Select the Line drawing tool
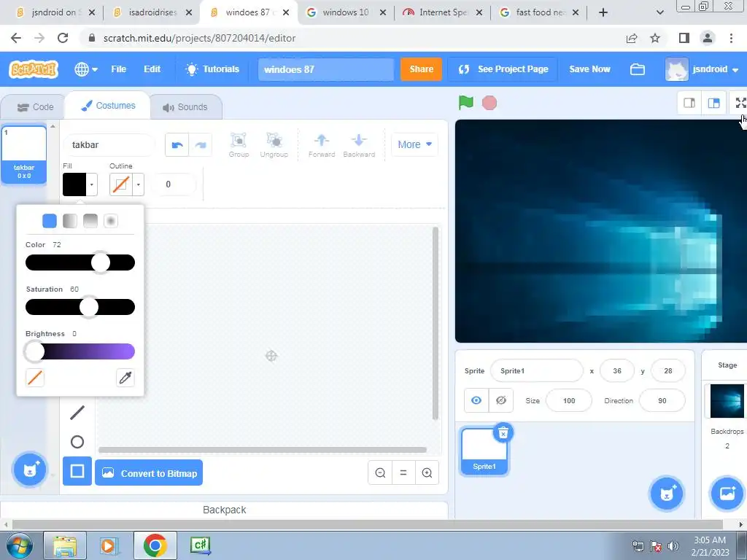The image size is (747, 560). click(77, 413)
